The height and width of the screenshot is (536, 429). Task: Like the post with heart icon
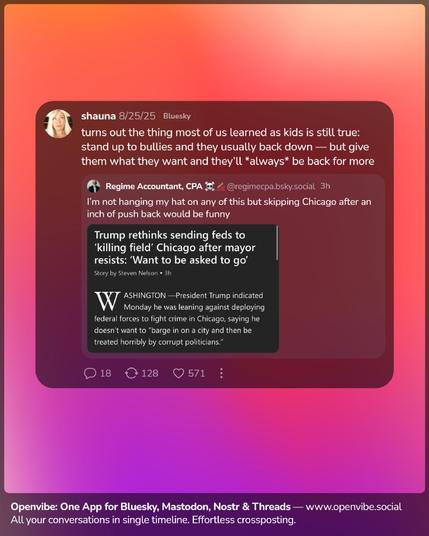(178, 373)
